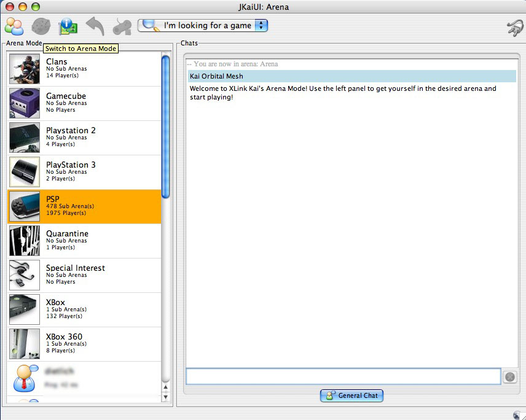526x420 pixels.
Task: Click the Messenger Mode people icon
Action: 14,26
